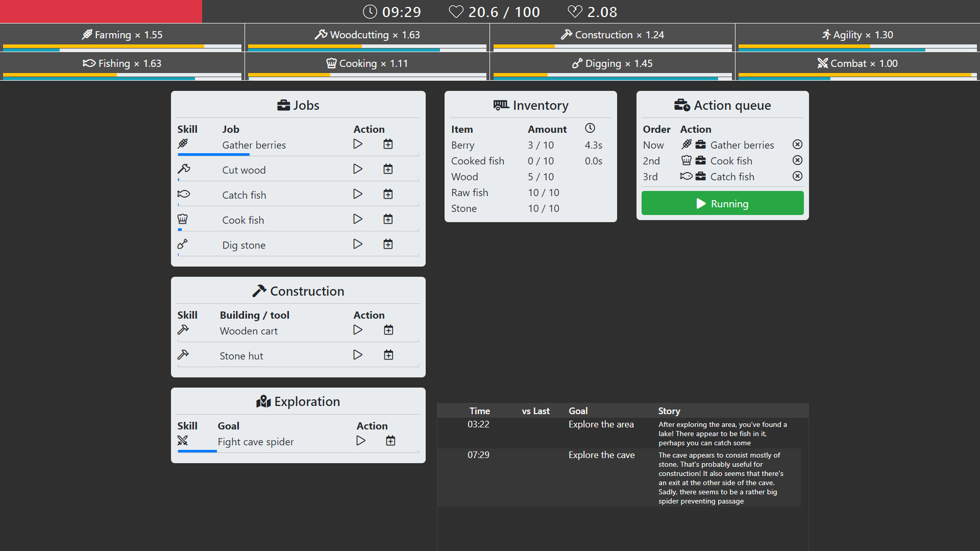Click the Farming progress bar
Viewport: 980px width, 551px height.
tap(122, 47)
